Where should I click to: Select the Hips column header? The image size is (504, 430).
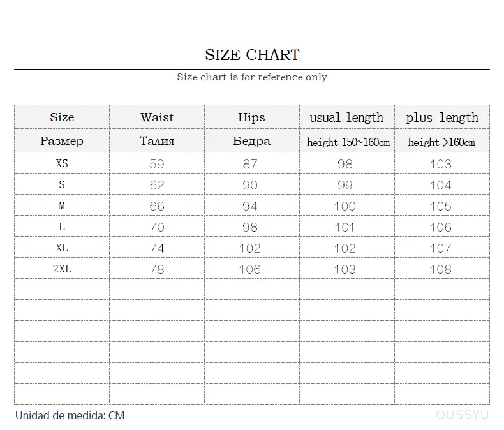point(251,117)
